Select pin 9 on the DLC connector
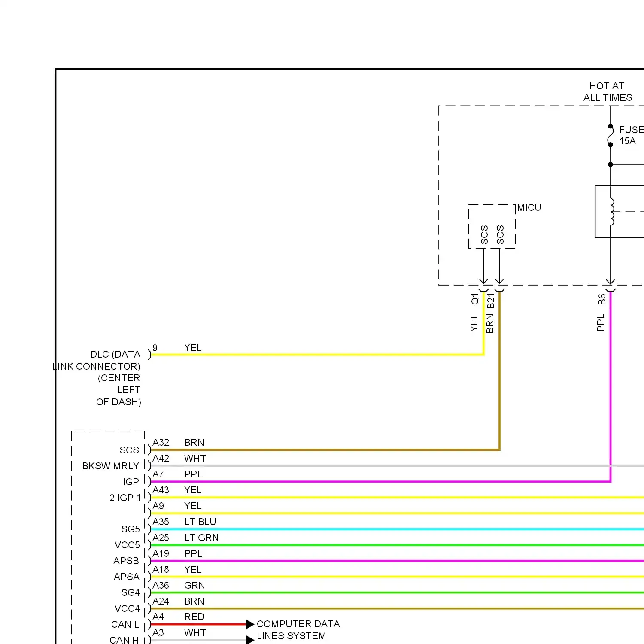 155,348
